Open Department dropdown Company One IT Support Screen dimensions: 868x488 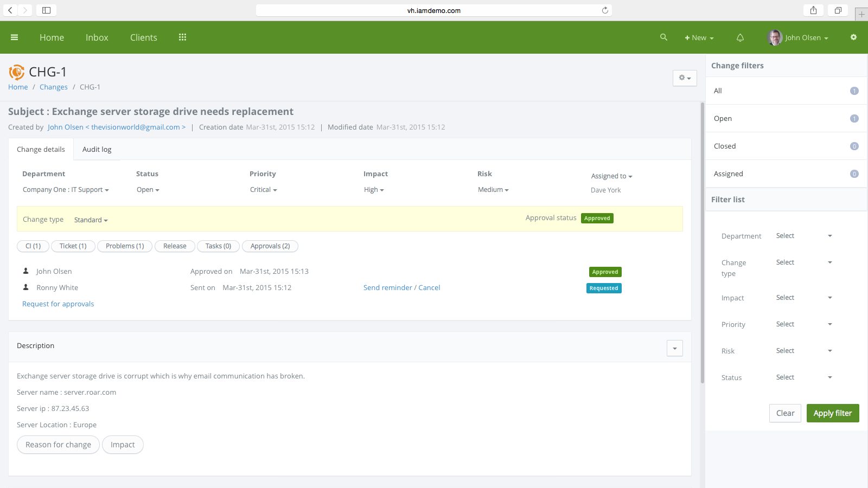pos(66,190)
